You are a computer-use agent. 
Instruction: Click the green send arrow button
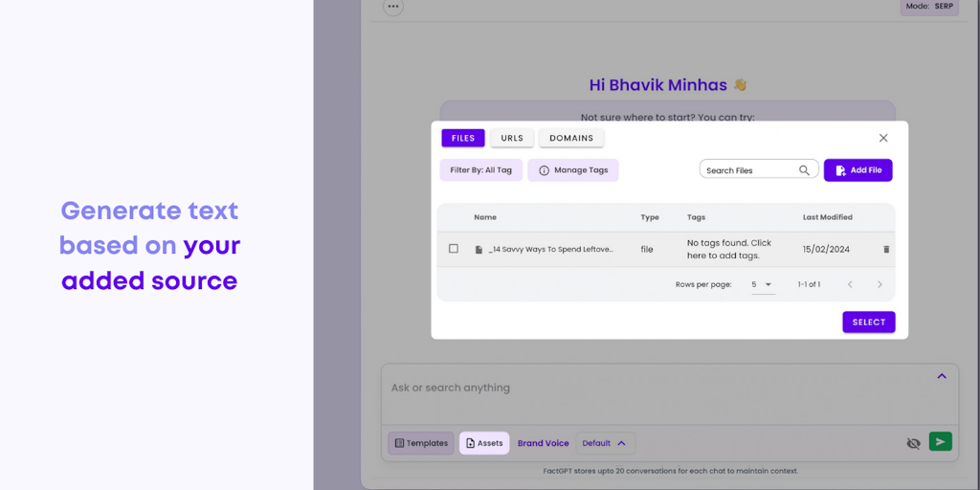pos(941,441)
